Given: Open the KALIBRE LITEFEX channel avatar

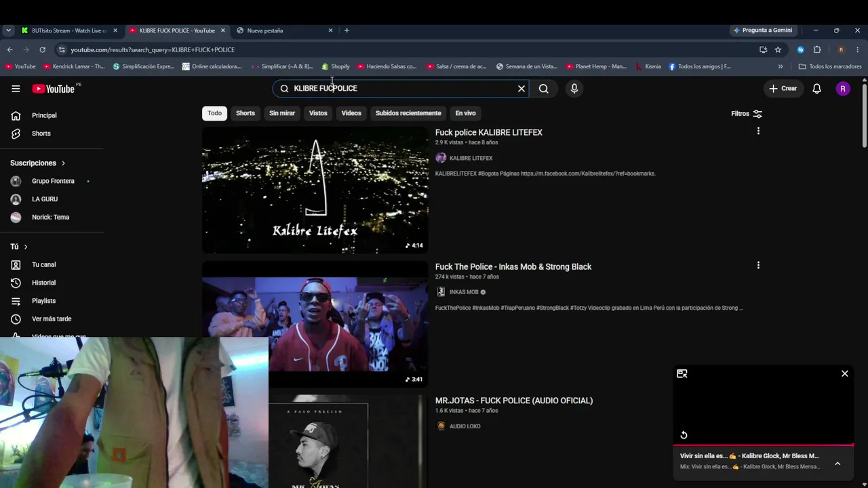Looking at the screenshot, I should 441,158.
